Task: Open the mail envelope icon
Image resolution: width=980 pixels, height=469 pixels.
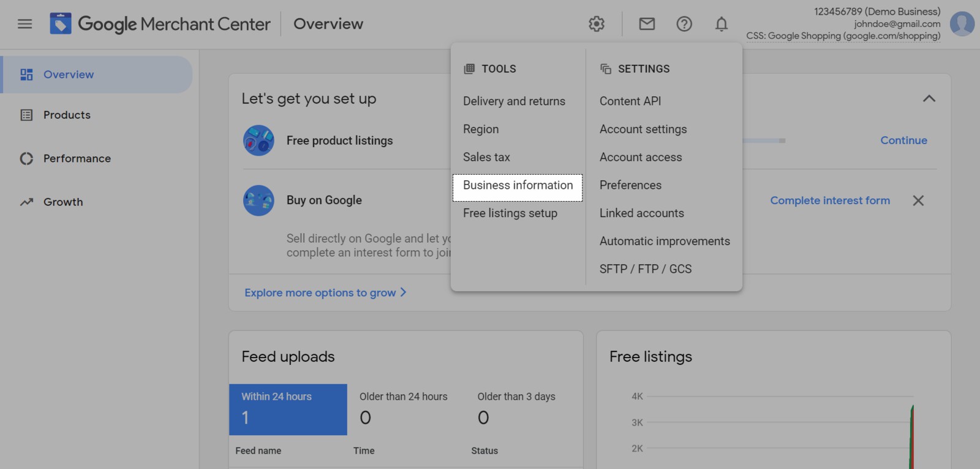Action: 647,24
